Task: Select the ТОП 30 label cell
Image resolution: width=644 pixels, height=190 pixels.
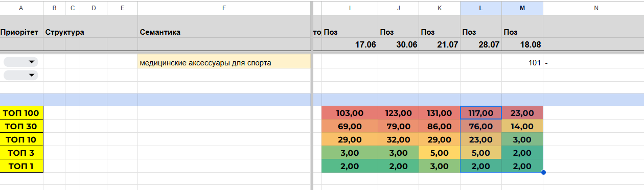Action: click(x=21, y=126)
